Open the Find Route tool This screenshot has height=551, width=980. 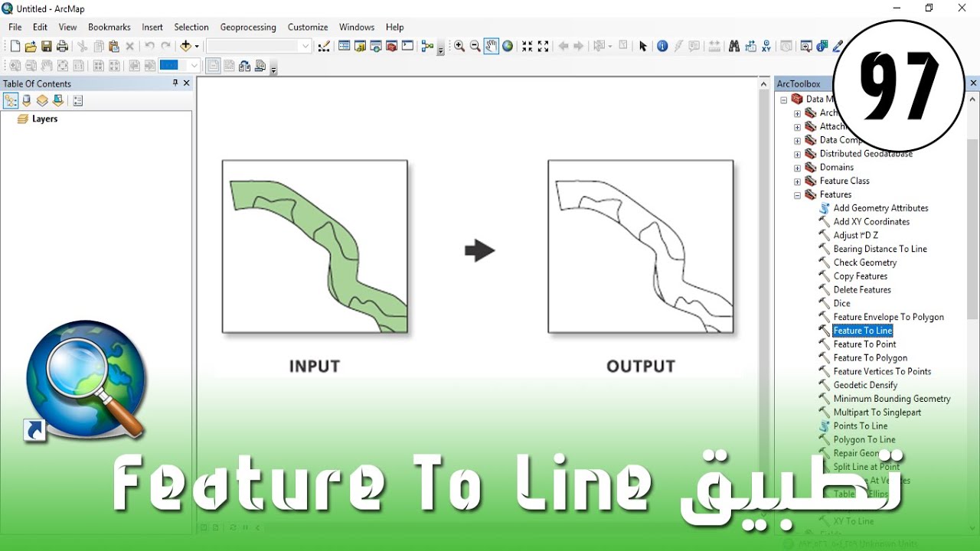coord(750,47)
